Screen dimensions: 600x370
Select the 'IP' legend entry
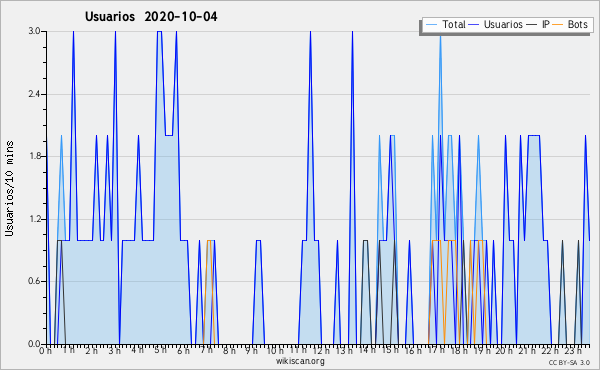546,24
